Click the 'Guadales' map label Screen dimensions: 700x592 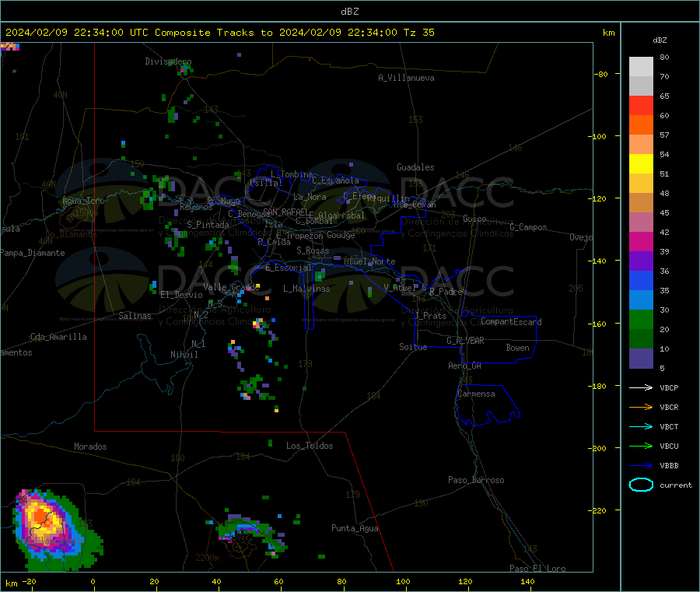pyautogui.click(x=415, y=167)
